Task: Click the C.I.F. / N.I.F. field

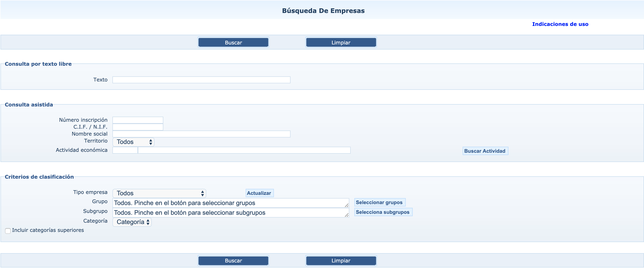Action: click(x=138, y=127)
